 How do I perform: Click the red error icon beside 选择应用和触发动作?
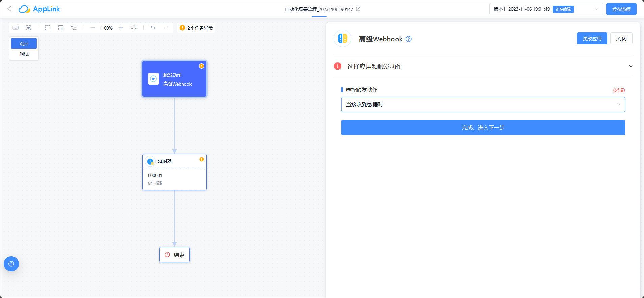338,66
